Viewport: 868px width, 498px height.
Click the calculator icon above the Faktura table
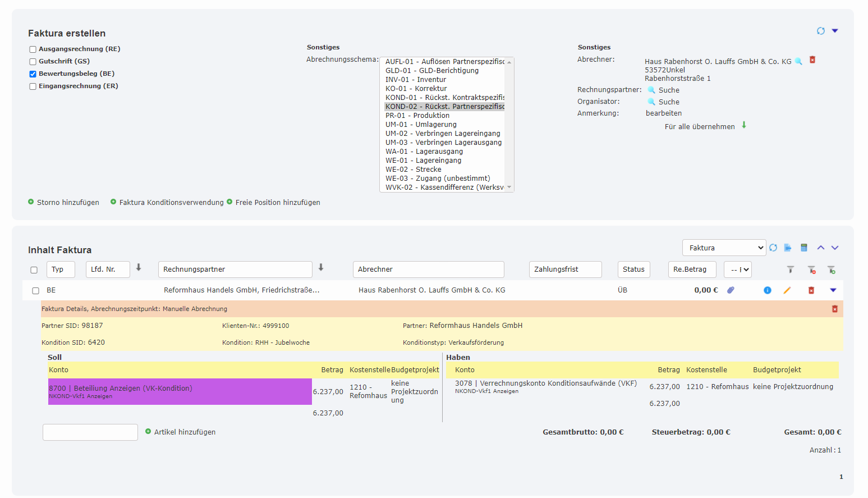804,248
